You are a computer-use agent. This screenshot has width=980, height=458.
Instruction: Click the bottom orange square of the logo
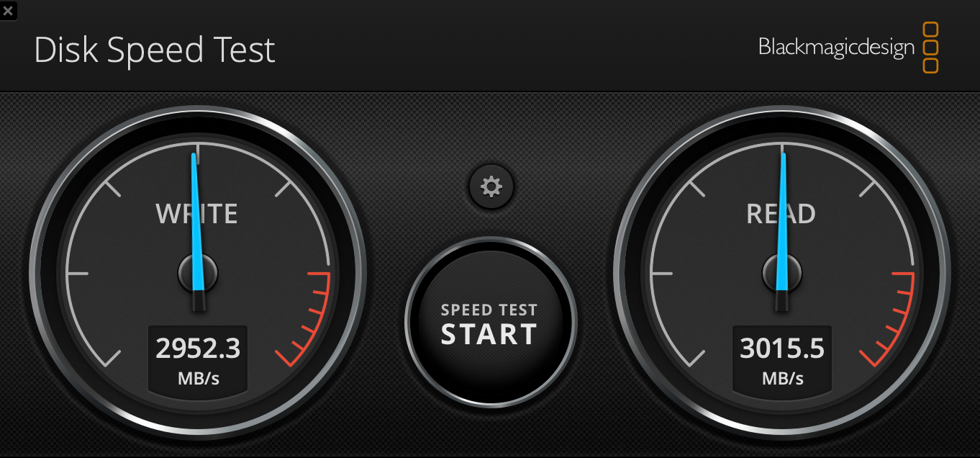930,66
